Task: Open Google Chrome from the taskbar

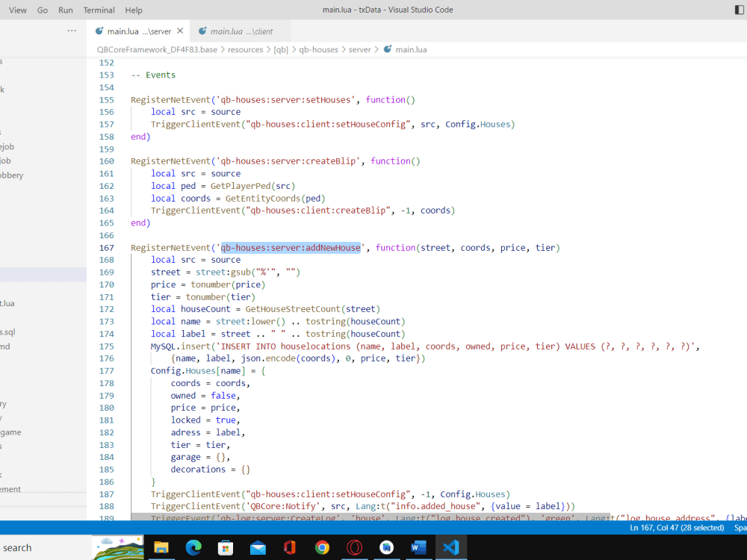Action: point(322,547)
